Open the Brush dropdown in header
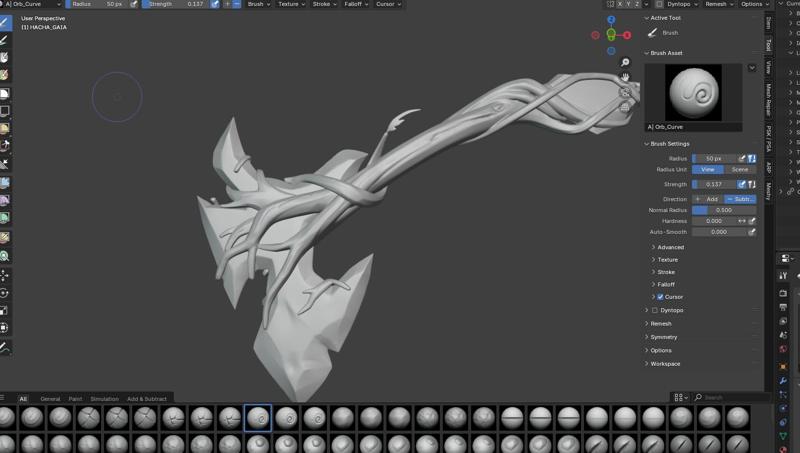 (259, 4)
